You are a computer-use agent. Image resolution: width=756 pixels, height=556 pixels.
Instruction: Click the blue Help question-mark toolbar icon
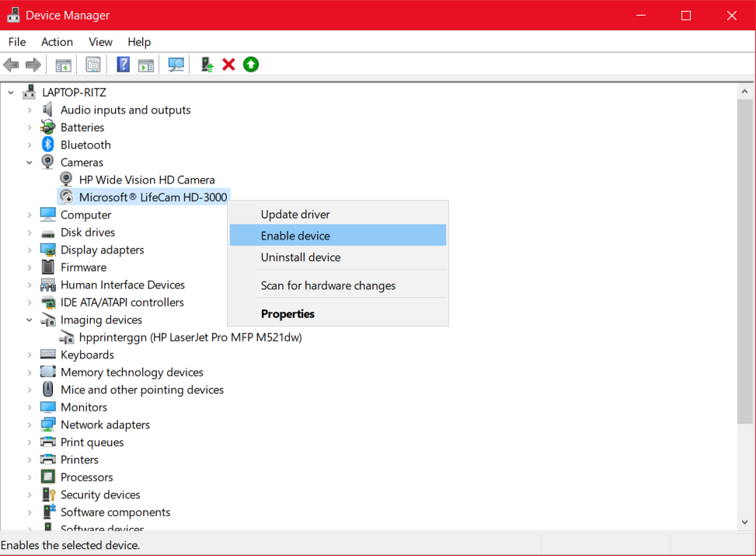[124, 65]
